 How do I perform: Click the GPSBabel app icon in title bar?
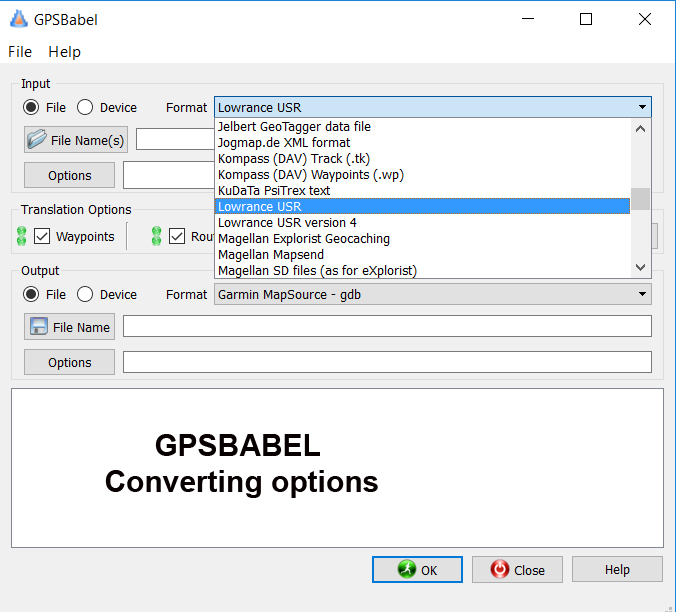17,19
